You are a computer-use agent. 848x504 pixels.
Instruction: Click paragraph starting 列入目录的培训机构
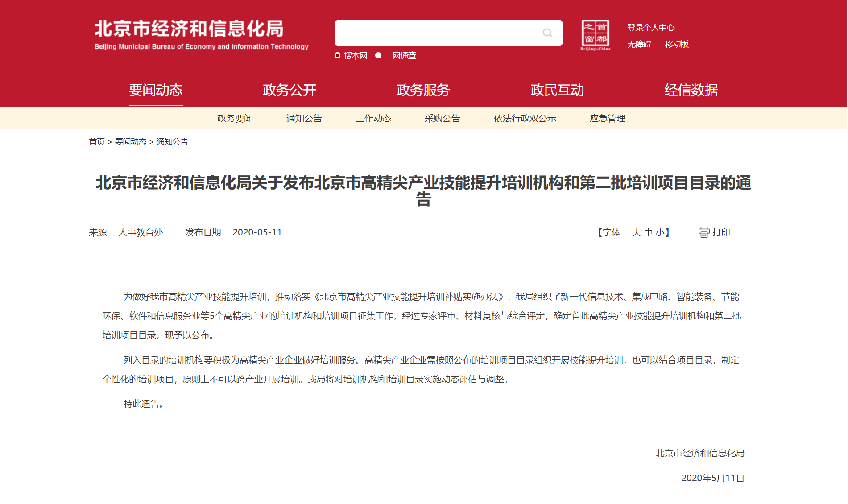421,369
